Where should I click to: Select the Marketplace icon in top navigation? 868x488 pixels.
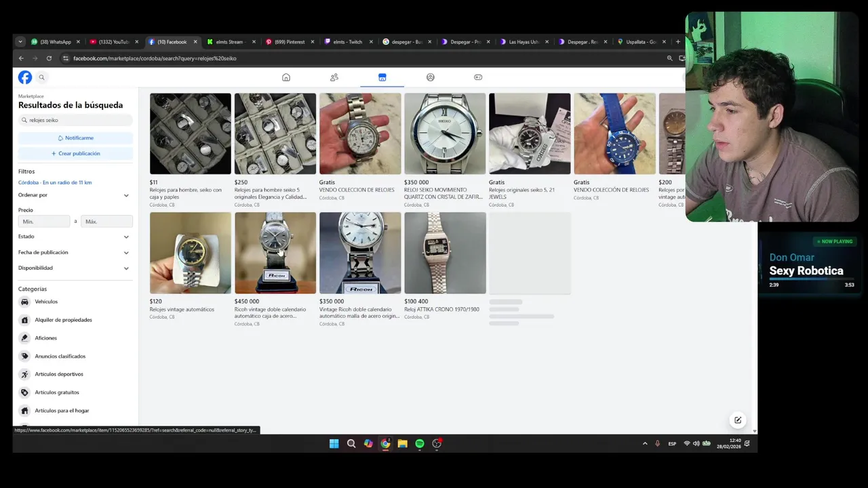click(x=382, y=77)
